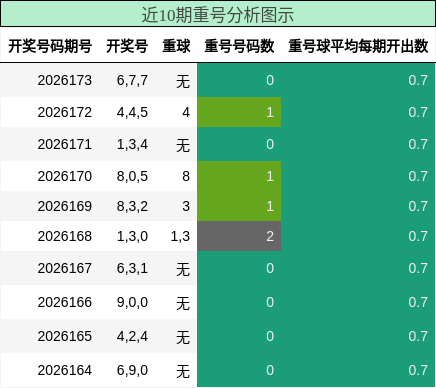The height and width of the screenshot is (388, 436).
Task: Click period cell 2026165
Action: (x=65, y=336)
